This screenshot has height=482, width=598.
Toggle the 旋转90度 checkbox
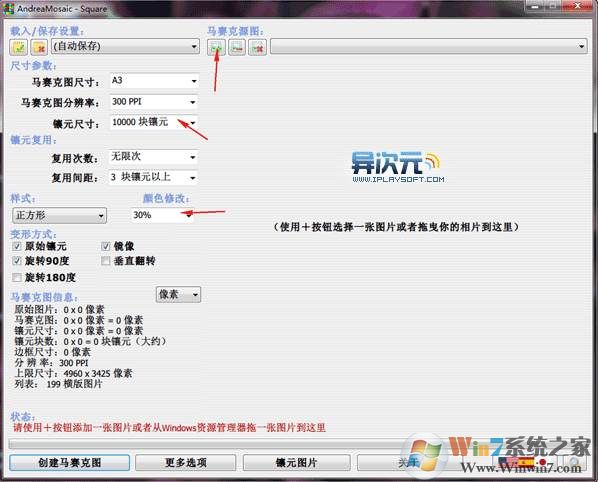[16, 261]
